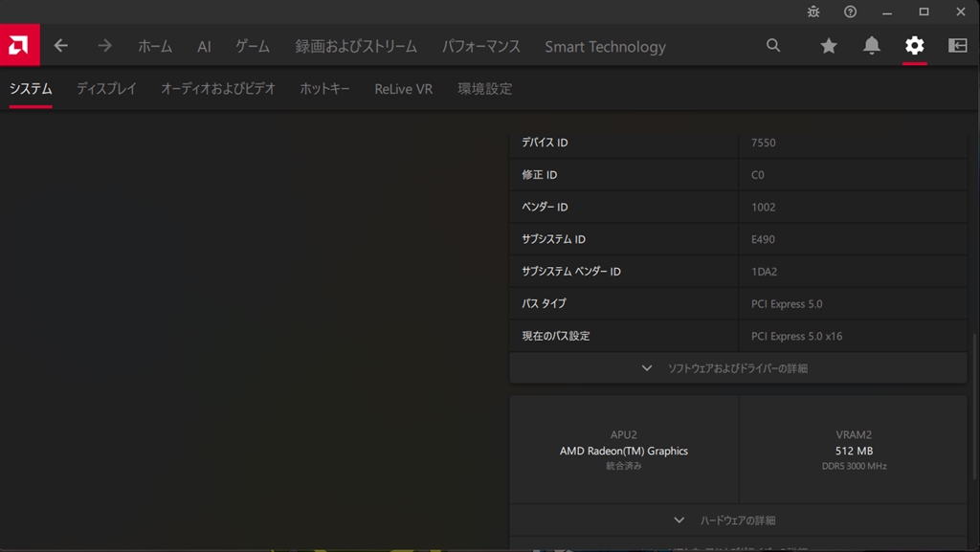Click the 修正 ID label
980x552 pixels.
click(x=539, y=175)
